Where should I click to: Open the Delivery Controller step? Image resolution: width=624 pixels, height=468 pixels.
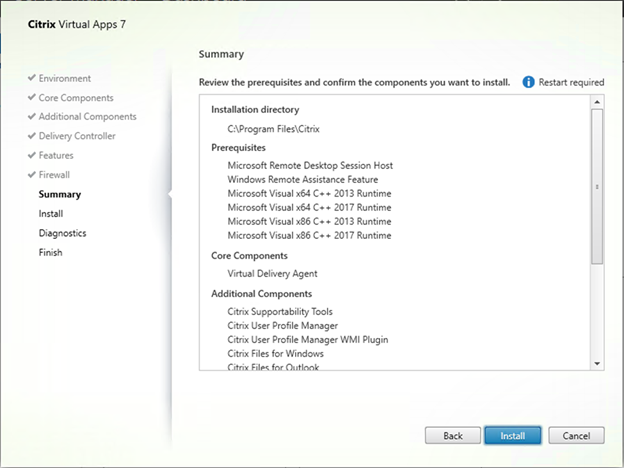click(x=77, y=136)
